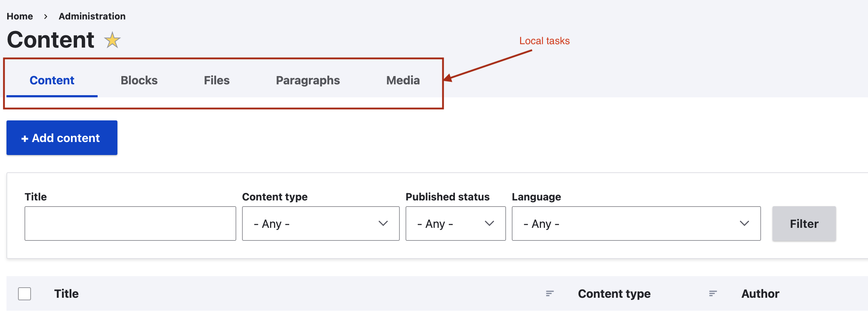Open the Language filter dropdown

[x=636, y=224]
